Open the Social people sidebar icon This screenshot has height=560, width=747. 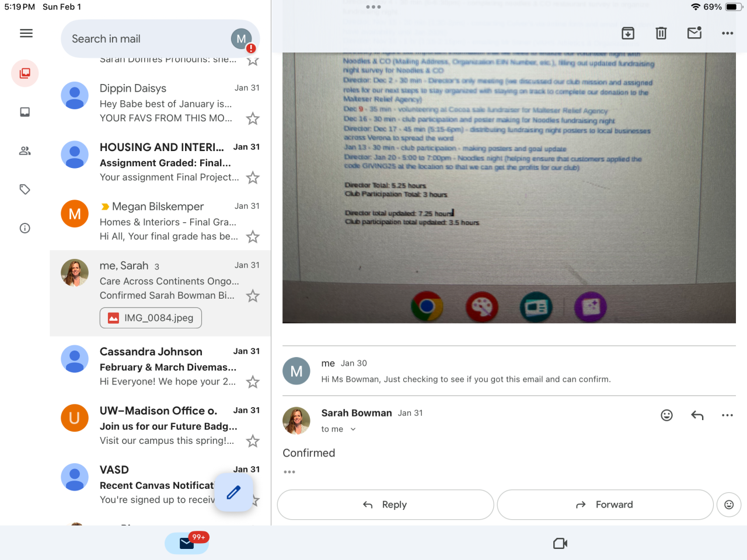click(25, 150)
